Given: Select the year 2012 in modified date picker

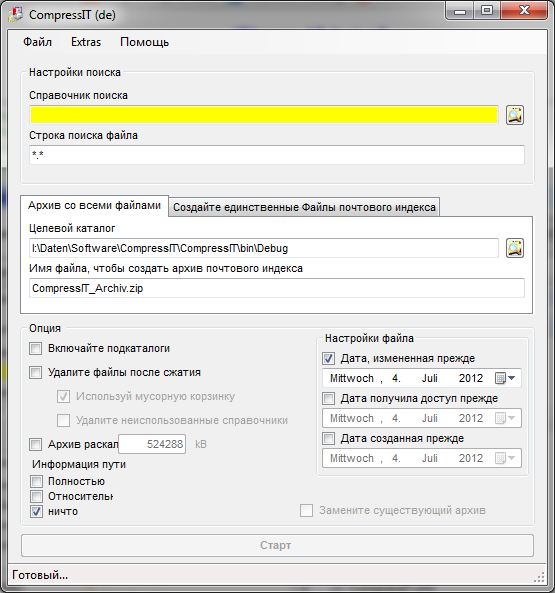Looking at the screenshot, I should pos(471,378).
